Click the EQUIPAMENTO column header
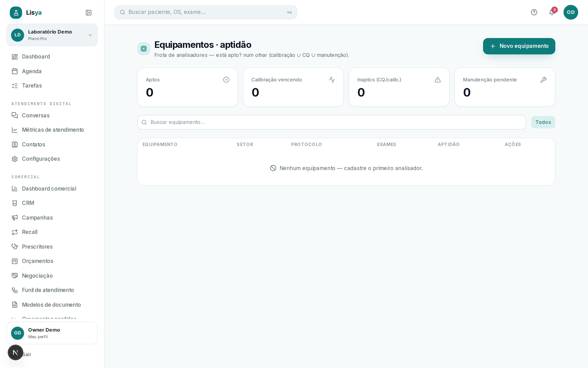 pos(160,145)
